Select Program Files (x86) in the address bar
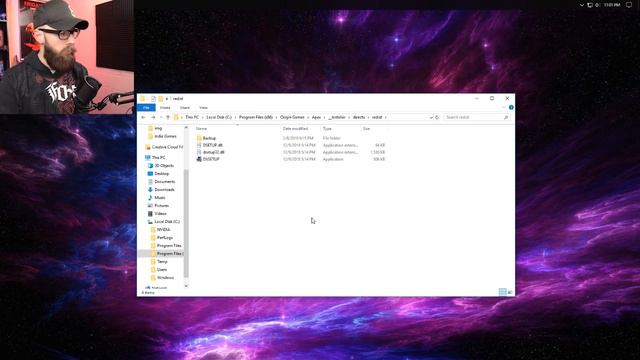This screenshot has height=360, width=640. coord(256,117)
